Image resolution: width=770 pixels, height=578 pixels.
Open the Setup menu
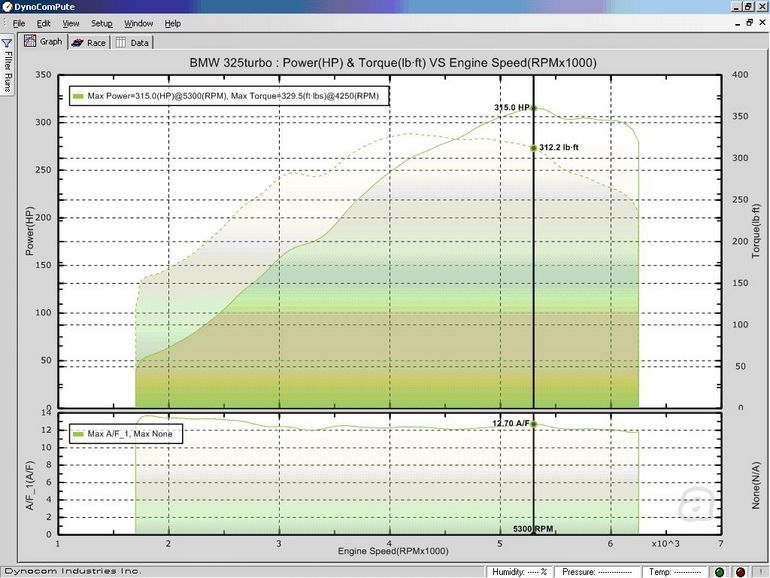click(102, 23)
